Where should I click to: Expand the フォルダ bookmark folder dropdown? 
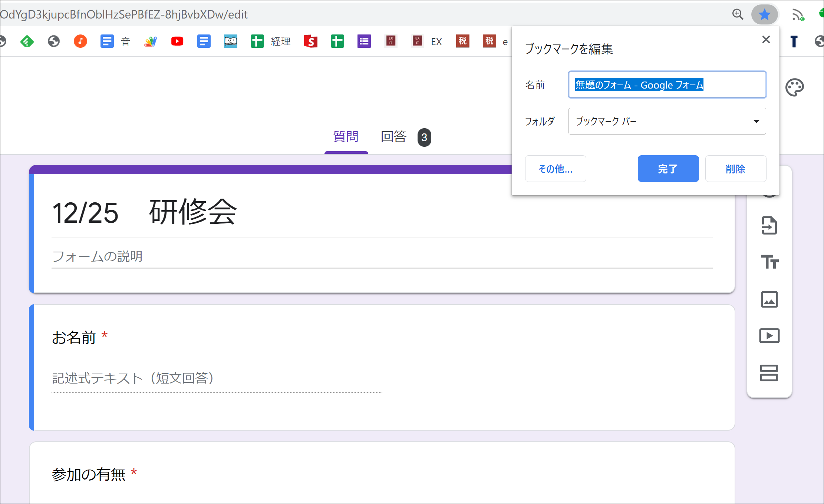point(667,121)
